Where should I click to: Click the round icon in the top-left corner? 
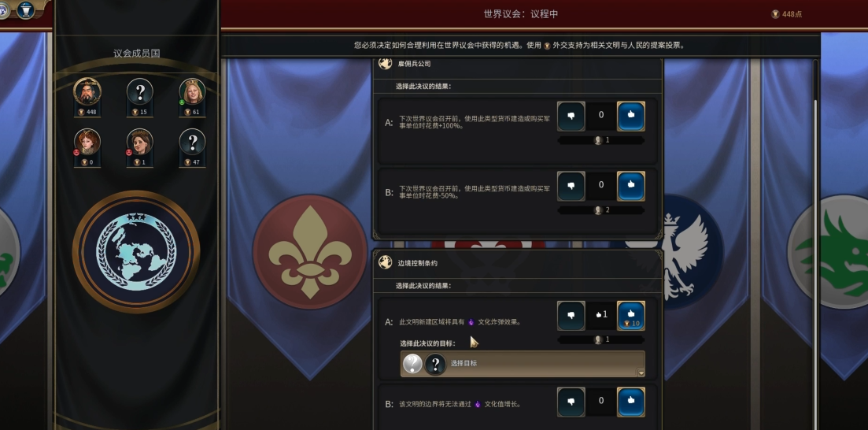click(x=25, y=9)
